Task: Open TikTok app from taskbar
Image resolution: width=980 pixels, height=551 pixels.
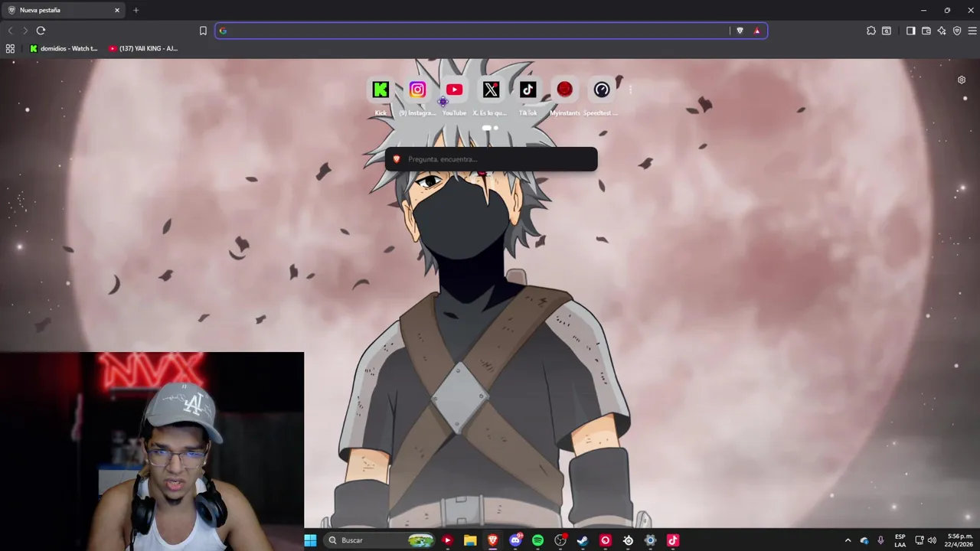Action: (672, 540)
